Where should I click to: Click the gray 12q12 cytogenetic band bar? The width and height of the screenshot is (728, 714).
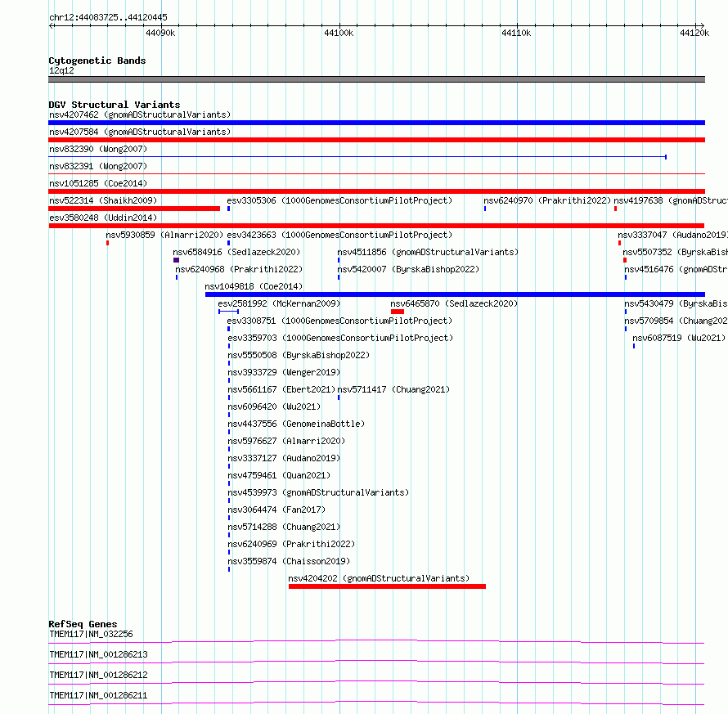376,79
